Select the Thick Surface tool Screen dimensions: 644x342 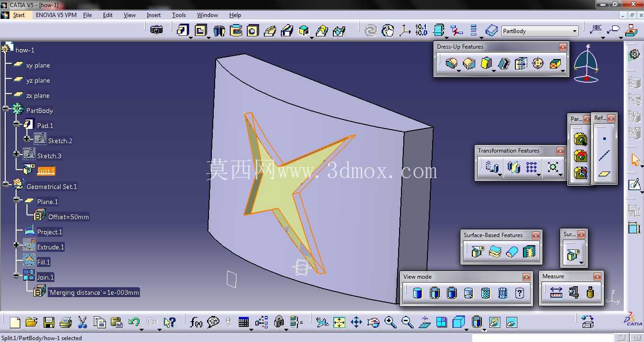click(495, 252)
